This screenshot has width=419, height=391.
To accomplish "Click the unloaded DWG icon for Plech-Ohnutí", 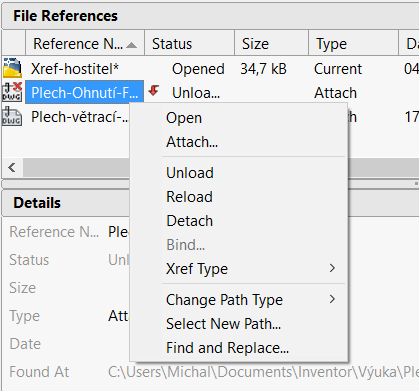I will [x=13, y=92].
